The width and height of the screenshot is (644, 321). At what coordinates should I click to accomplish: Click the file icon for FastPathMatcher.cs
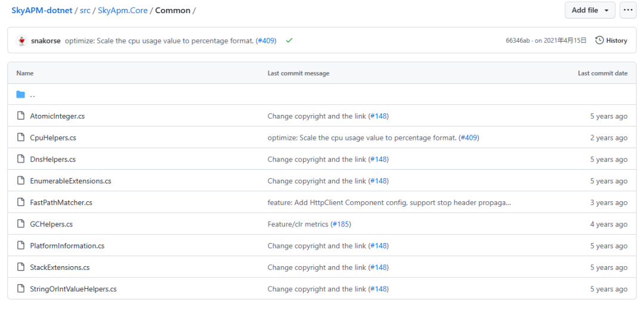(20, 202)
